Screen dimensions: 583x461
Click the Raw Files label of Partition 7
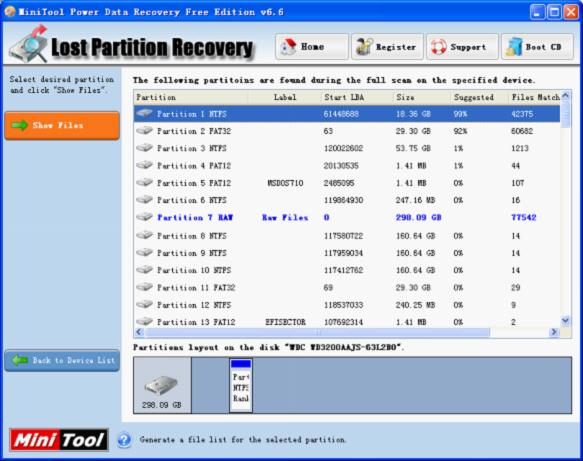coord(285,217)
